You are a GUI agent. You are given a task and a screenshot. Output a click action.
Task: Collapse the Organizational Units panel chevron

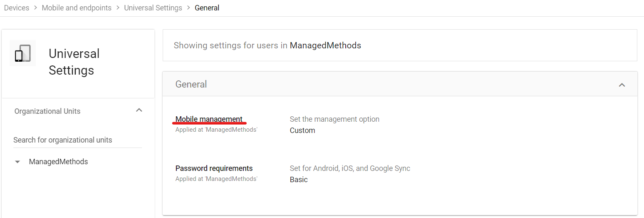[x=139, y=110]
